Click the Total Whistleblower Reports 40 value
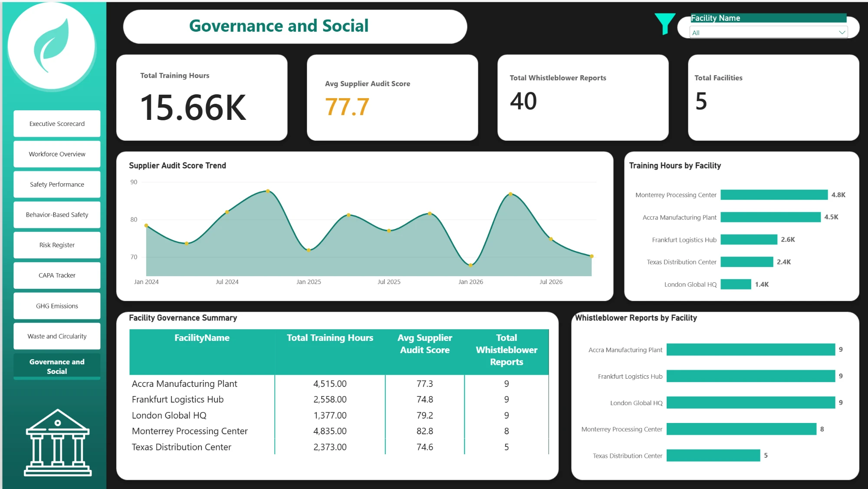 tap(523, 101)
